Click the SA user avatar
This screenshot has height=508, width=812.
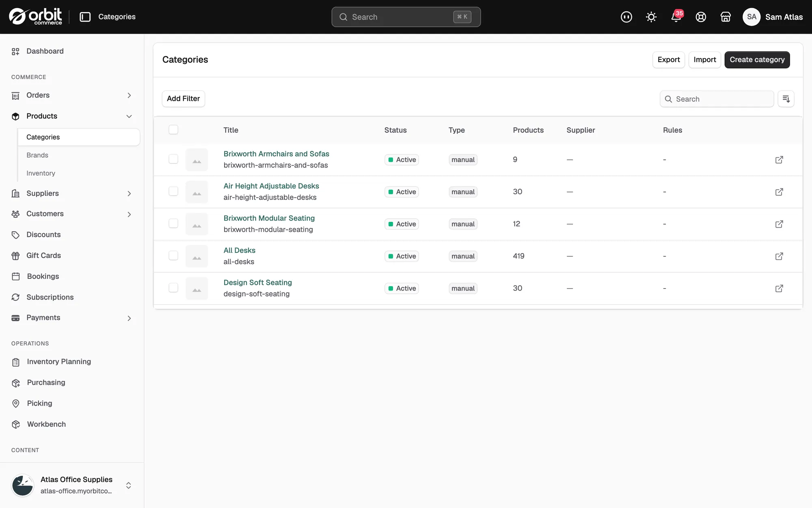click(x=752, y=17)
